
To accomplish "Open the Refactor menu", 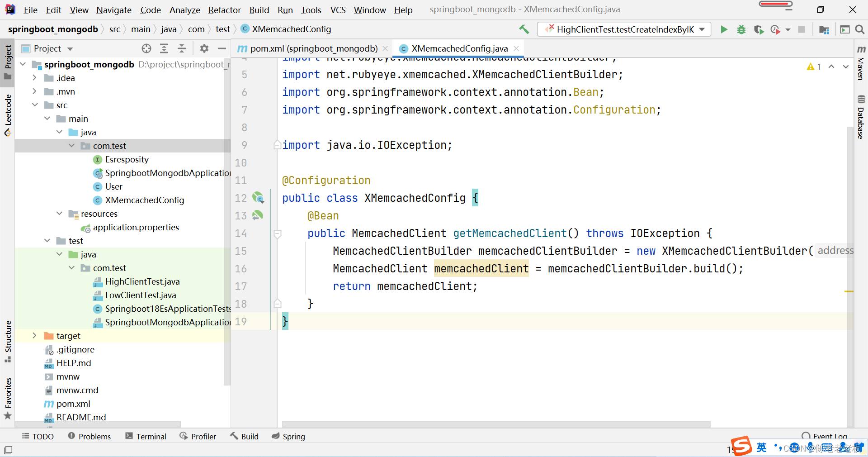I will point(224,10).
